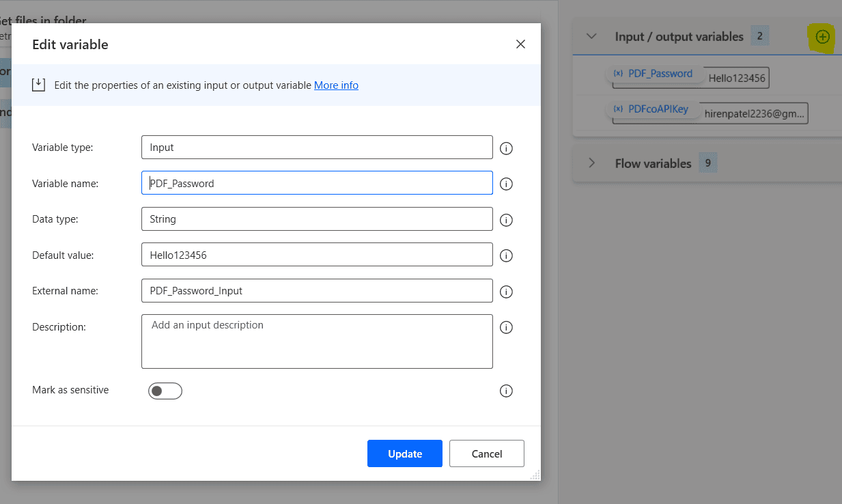Click the External name text field

(x=317, y=290)
